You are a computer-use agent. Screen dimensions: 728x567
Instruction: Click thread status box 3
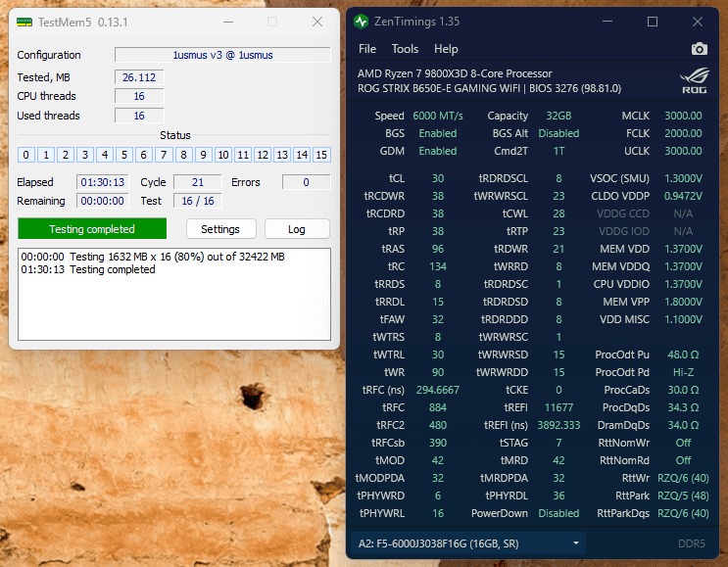click(x=85, y=155)
